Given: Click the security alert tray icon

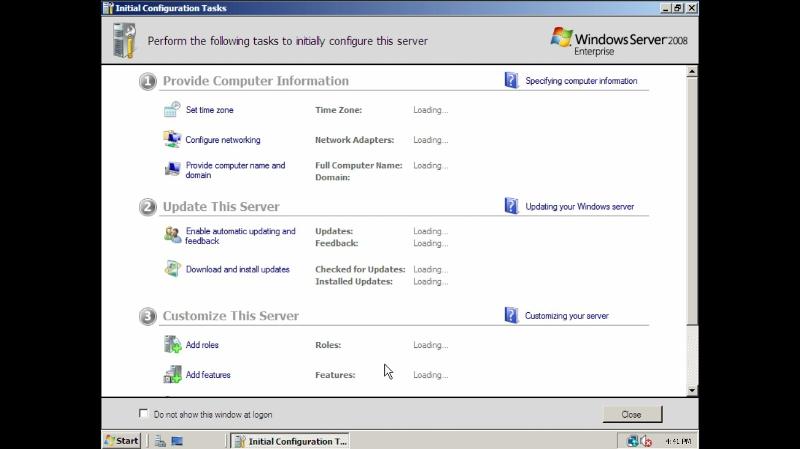Looking at the screenshot, I should [x=646, y=441].
